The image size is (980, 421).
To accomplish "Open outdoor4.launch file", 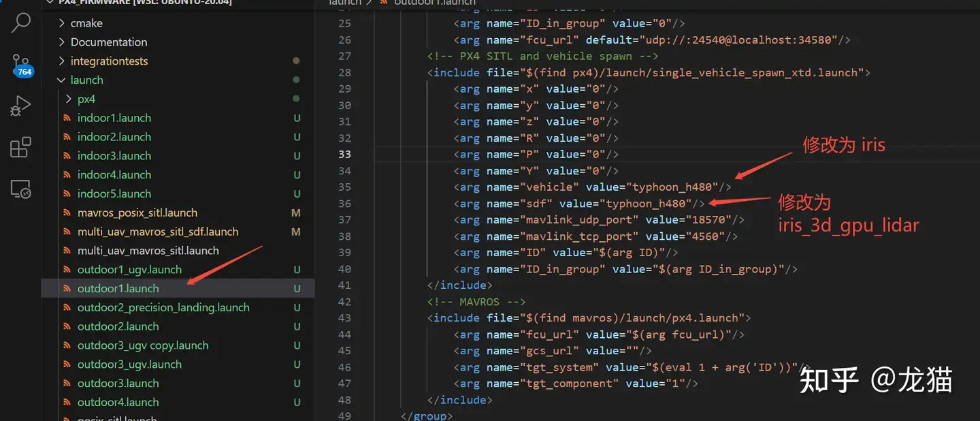I will click(x=118, y=403).
